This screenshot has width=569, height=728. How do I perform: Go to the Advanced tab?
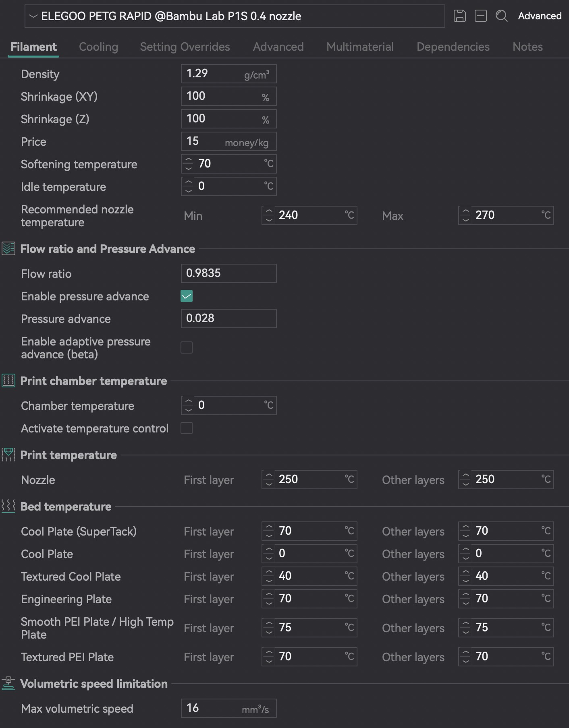278,47
